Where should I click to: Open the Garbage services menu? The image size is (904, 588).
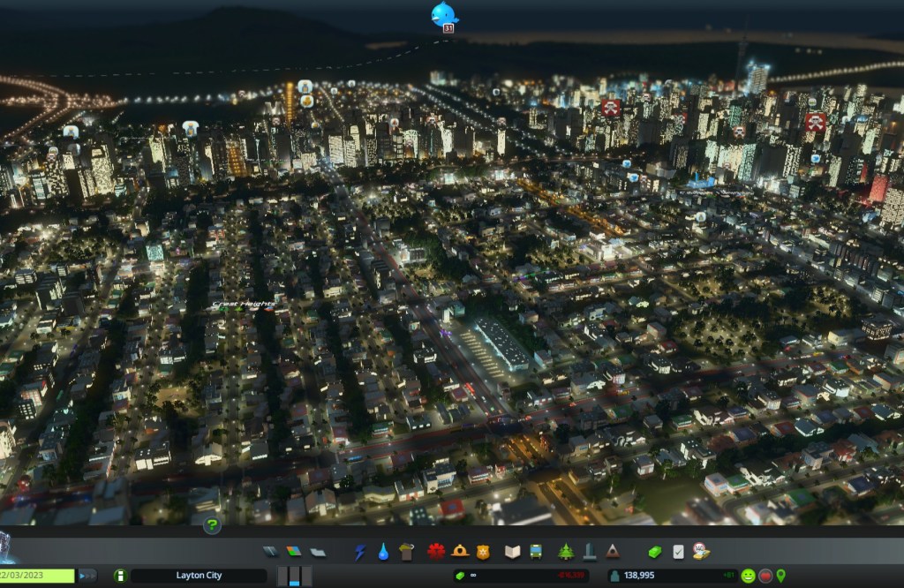(406, 552)
